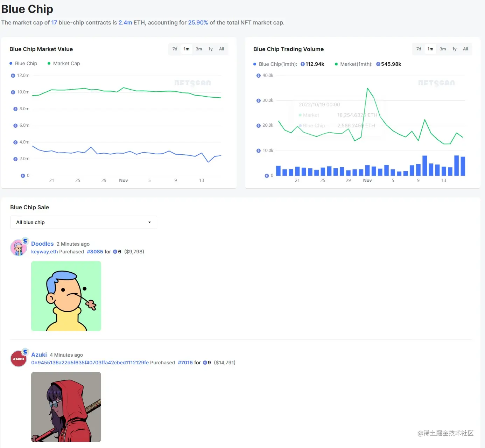Select All range in Blue Chip Trading Volume
The width and height of the screenshot is (485, 448).
click(465, 49)
